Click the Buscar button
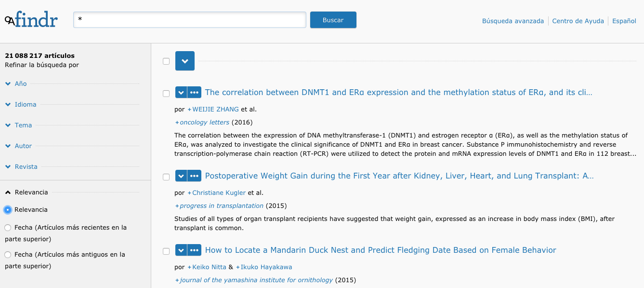 pyautogui.click(x=333, y=20)
